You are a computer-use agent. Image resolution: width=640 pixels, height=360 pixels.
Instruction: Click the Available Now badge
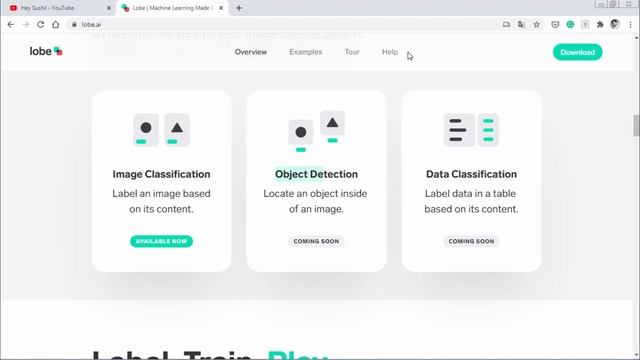coord(161,241)
